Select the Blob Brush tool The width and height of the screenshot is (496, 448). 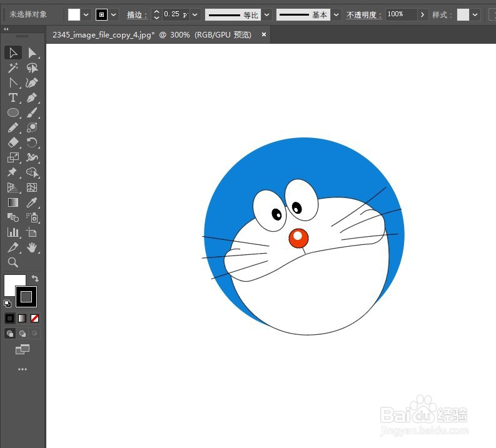(32, 127)
